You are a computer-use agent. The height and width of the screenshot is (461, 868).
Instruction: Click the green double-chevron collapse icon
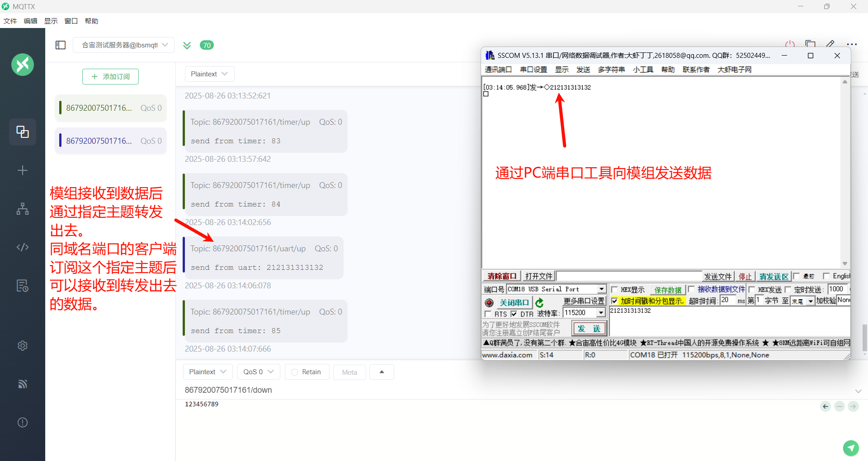pos(187,45)
